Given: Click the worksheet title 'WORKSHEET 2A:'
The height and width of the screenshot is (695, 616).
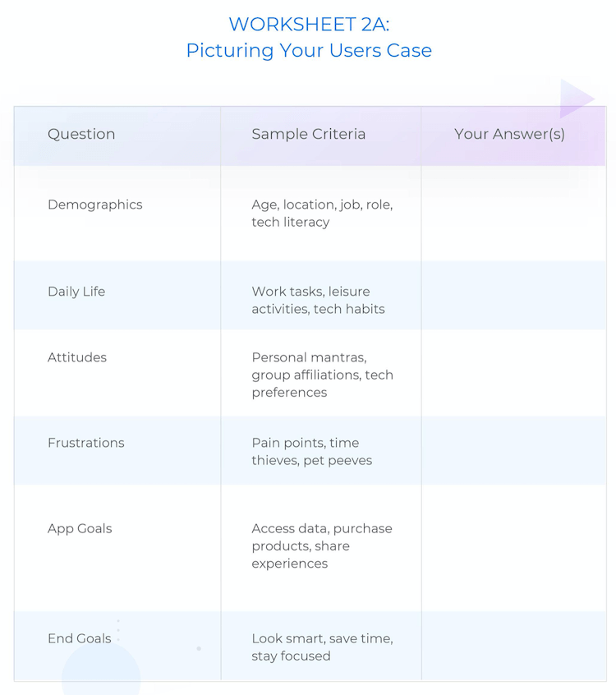Looking at the screenshot, I should click(309, 24).
